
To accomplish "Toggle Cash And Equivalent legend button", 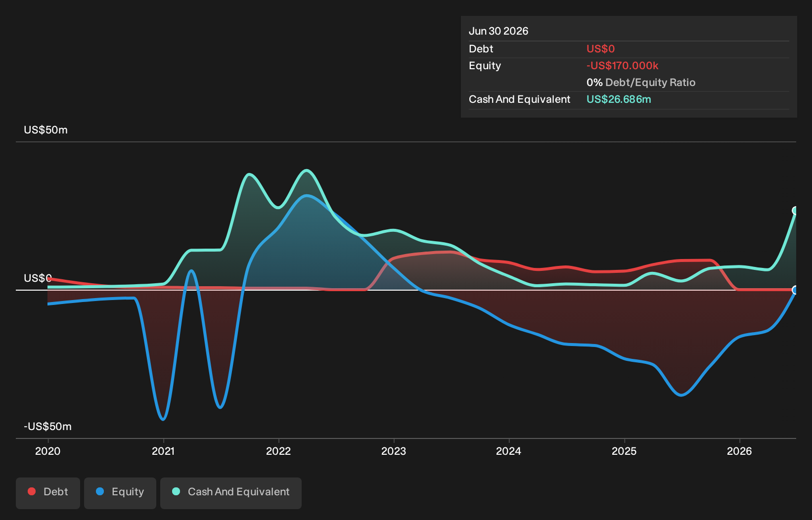I will [x=231, y=493].
